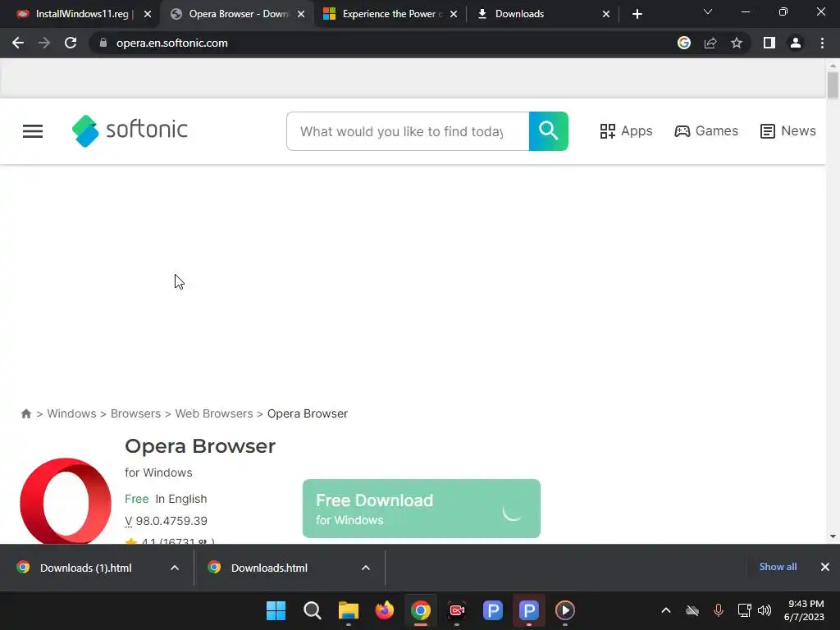The width and height of the screenshot is (840, 630).
Task: Click the Softonic logo
Action: (x=130, y=130)
